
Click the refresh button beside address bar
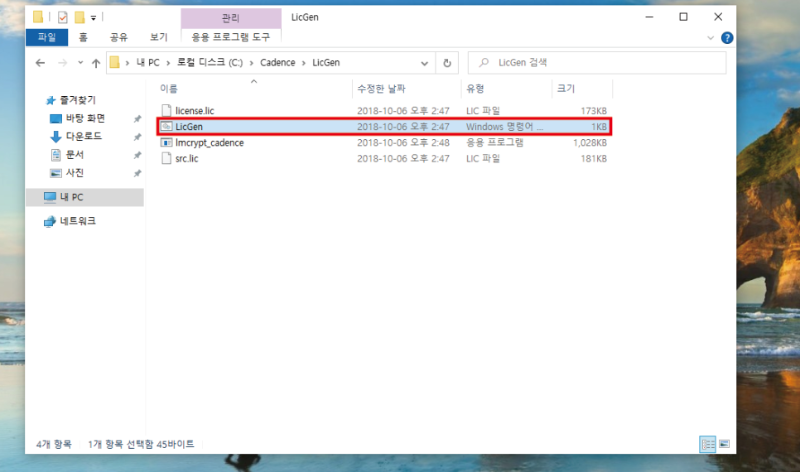(x=447, y=63)
